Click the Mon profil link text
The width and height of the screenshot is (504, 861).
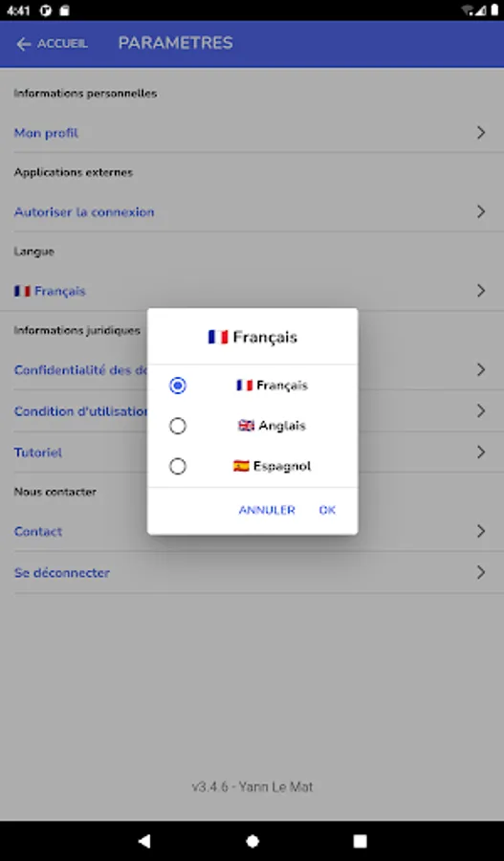[x=46, y=133]
